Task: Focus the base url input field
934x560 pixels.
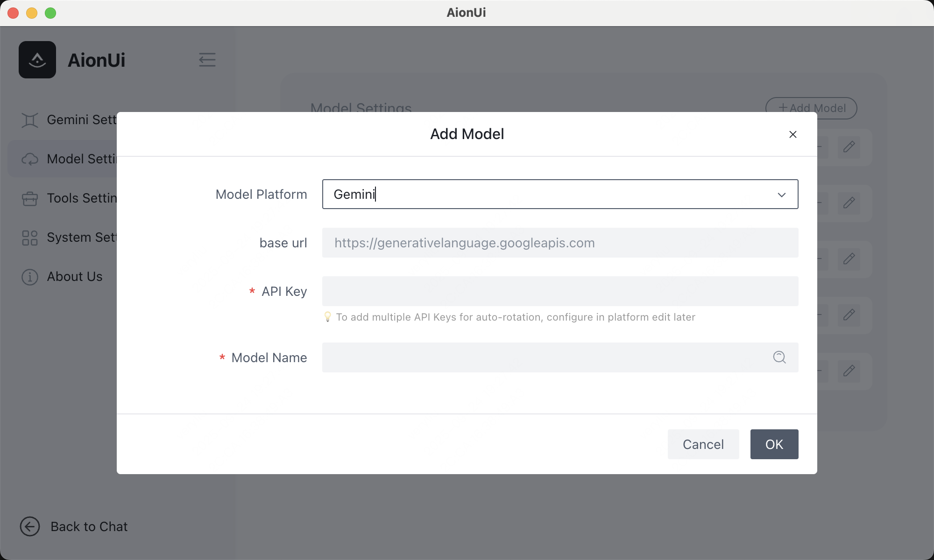Action: point(560,243)
